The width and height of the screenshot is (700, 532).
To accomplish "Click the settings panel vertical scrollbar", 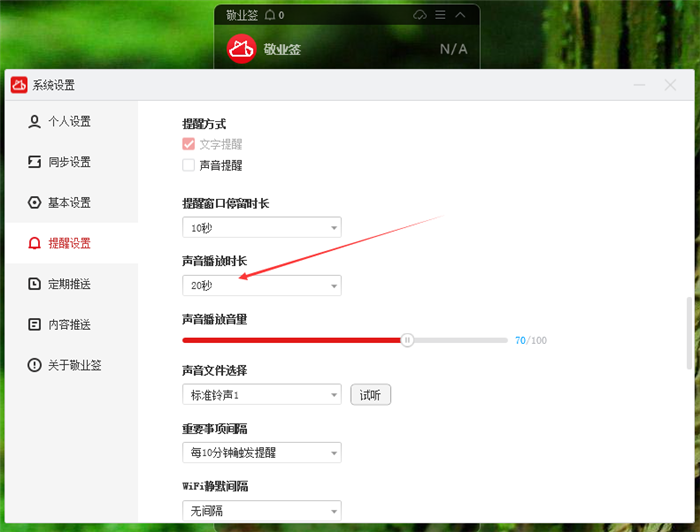I will [689, 333].
